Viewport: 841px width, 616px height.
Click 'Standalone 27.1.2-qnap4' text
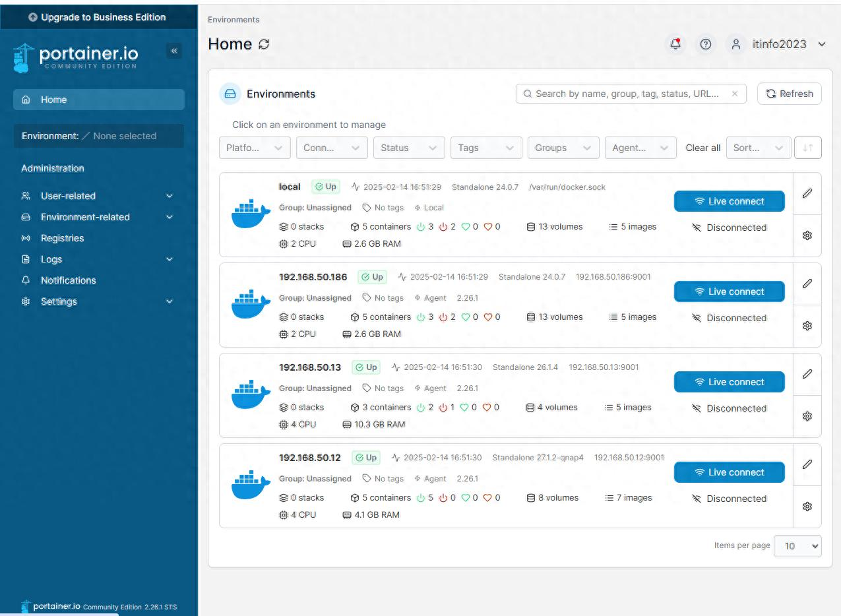pyautogui.click(x=538, y=458)
